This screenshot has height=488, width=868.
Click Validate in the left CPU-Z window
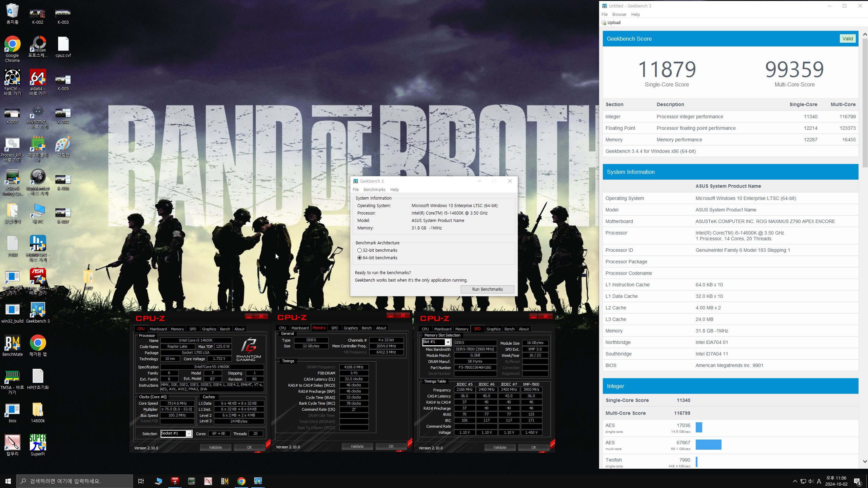point(215,447)
